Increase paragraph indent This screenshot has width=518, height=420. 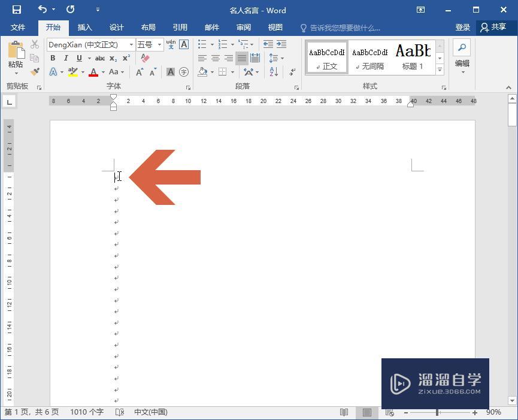(281, 44)
